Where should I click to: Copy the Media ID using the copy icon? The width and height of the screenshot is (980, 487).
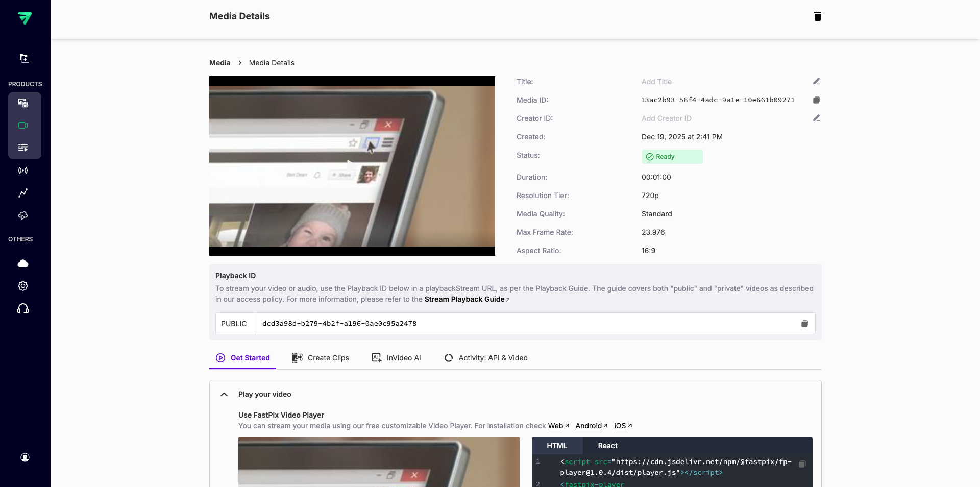(x=817, y=100)
